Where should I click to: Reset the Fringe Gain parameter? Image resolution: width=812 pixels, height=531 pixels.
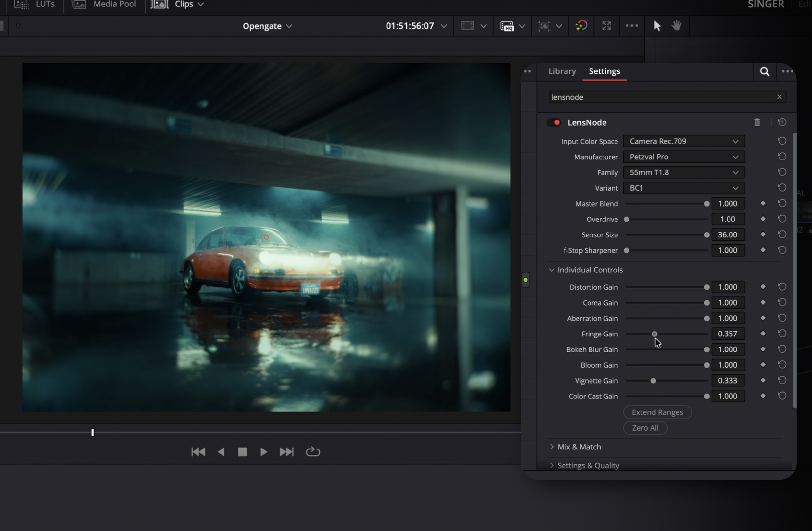pos(782,334)
